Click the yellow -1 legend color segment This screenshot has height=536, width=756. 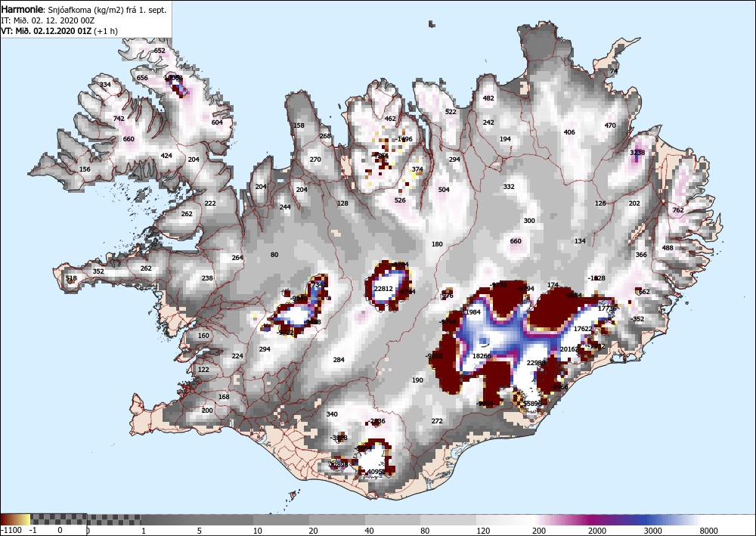point(24,519)
